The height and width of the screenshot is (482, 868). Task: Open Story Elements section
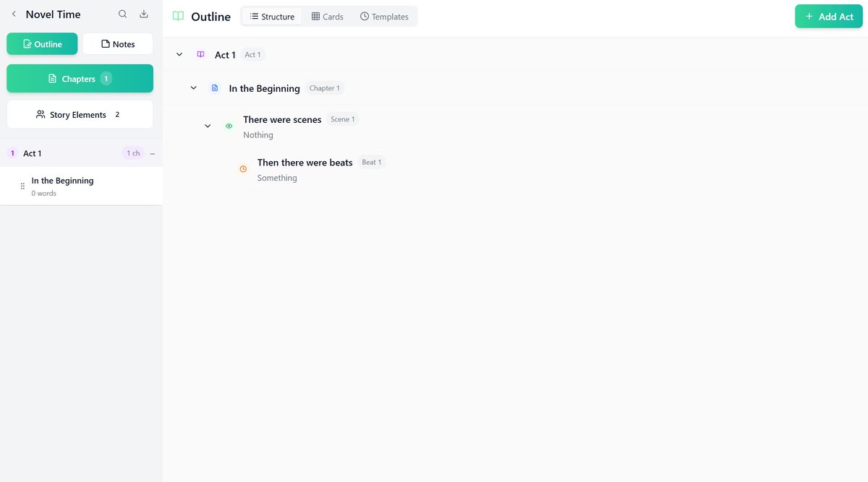pyautogui.click(x=80, y=114)
